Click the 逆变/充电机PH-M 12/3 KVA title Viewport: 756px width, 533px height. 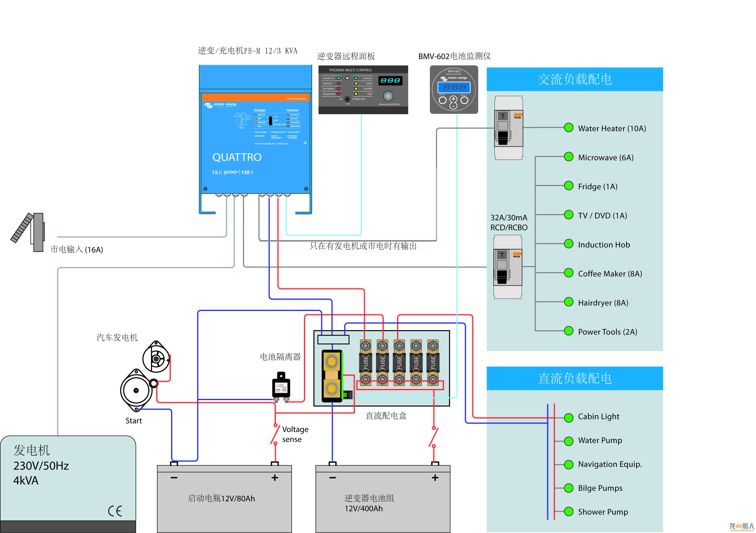coord(248,51)
